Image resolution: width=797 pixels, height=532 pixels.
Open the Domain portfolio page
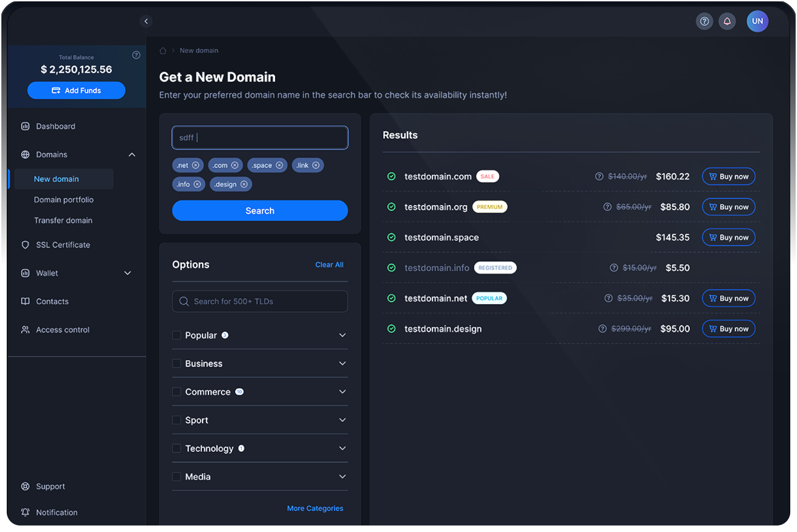[x=64, y=200]
